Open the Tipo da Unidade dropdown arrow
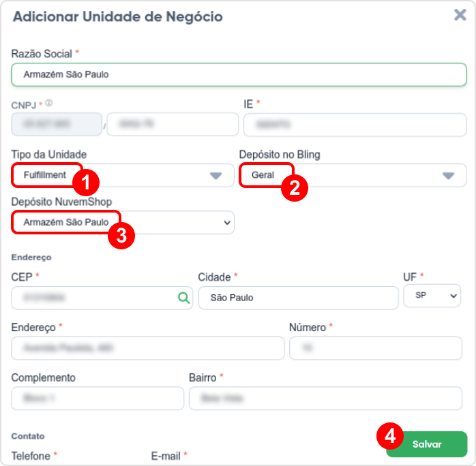Image resolution: width=476 pixels, height=466 pixels. pyautogui.click(x=216, y=176)
